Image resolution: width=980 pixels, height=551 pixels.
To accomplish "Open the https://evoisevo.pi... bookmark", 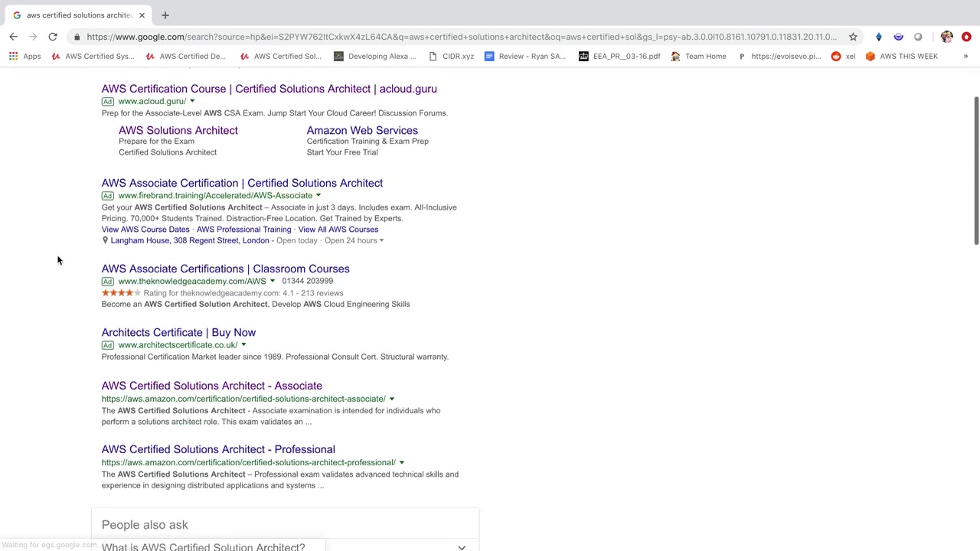I will (779, 56).
